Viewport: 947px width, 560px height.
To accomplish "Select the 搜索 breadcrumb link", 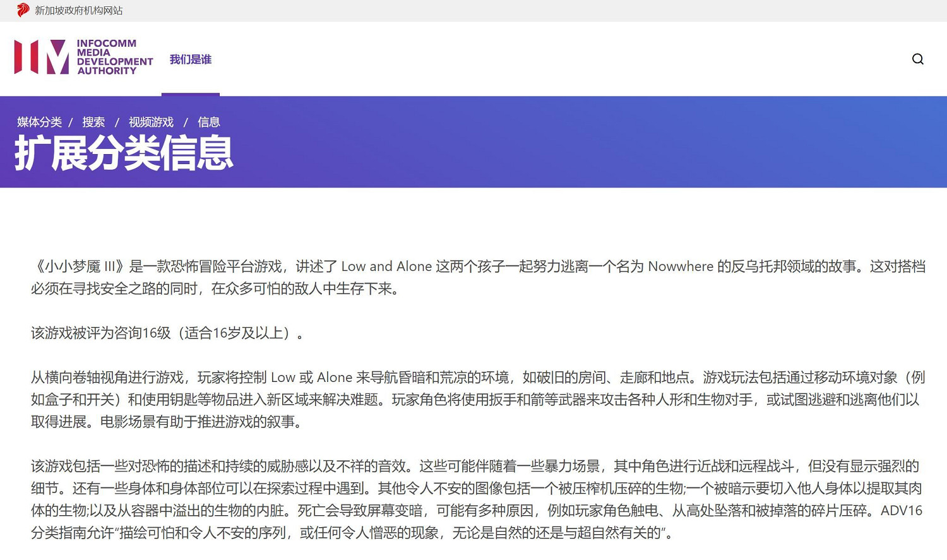I will point(93,122).
